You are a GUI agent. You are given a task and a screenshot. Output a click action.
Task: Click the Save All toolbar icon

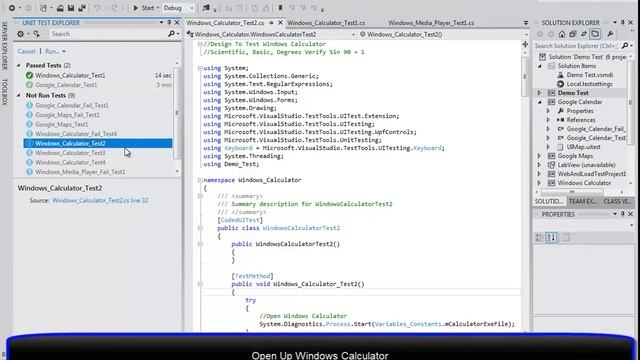coord(82,8)
